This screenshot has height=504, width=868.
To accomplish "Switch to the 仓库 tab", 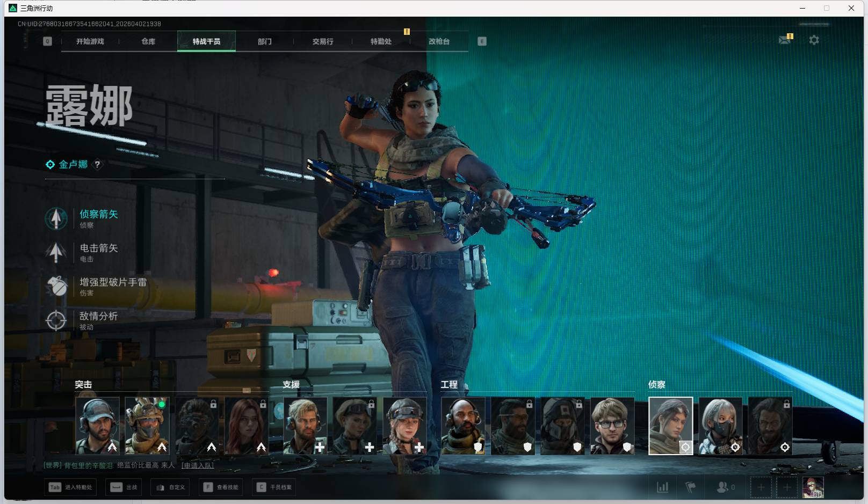I will point(148,41).
